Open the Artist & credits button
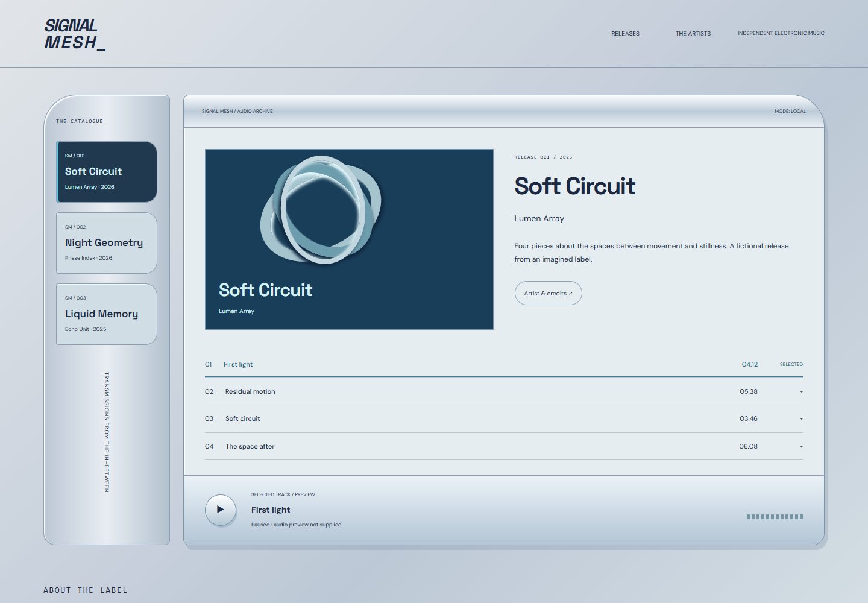868x603 pixels. point(548,293)
